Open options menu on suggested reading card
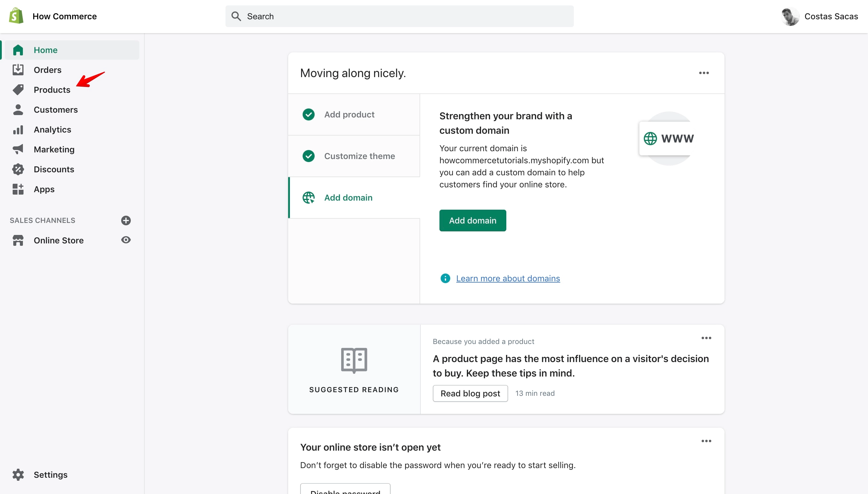Image resolution: width=868 pixels, height=494 pixels. point(706,338)
